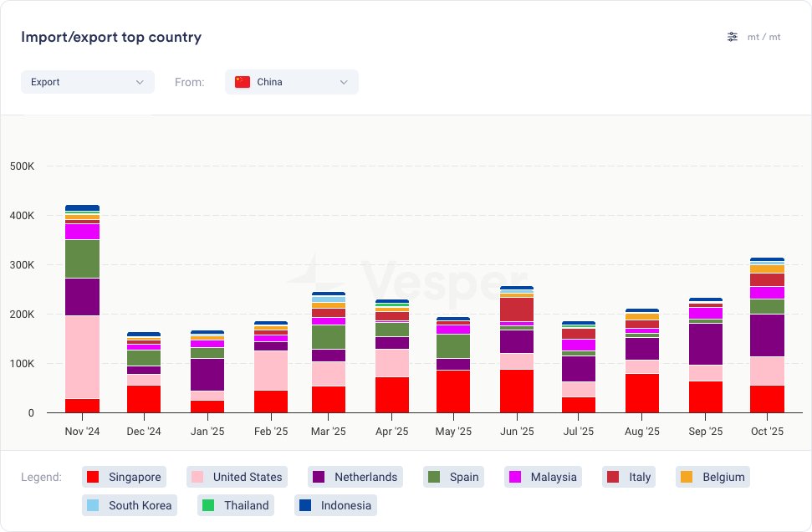Toggle the Italy legend item
The height and width of the screenshot is (532, 812).
(x=629, y=477)
